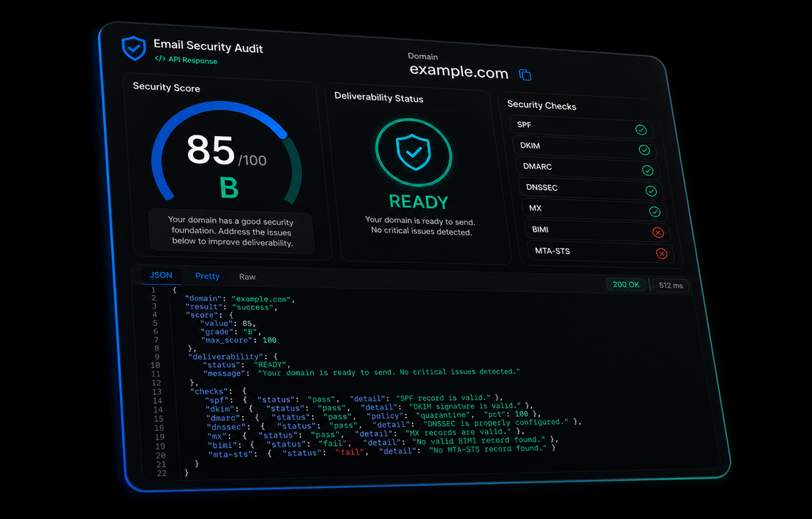Click the BIMI fail cross icon

[658, 232]
